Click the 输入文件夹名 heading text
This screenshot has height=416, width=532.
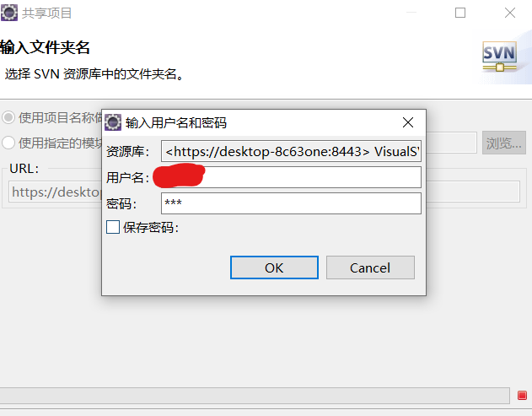pyautogui.click(x=45, y=47)
